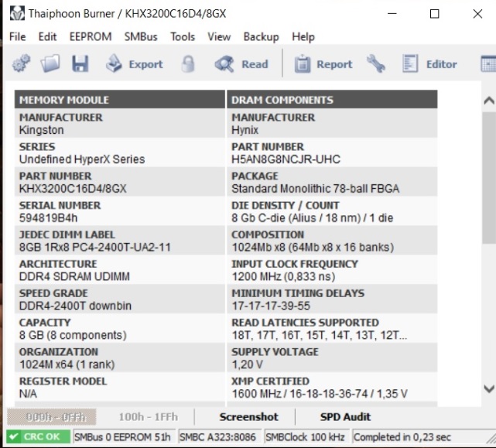Open the Help menu

click(303, 36)
